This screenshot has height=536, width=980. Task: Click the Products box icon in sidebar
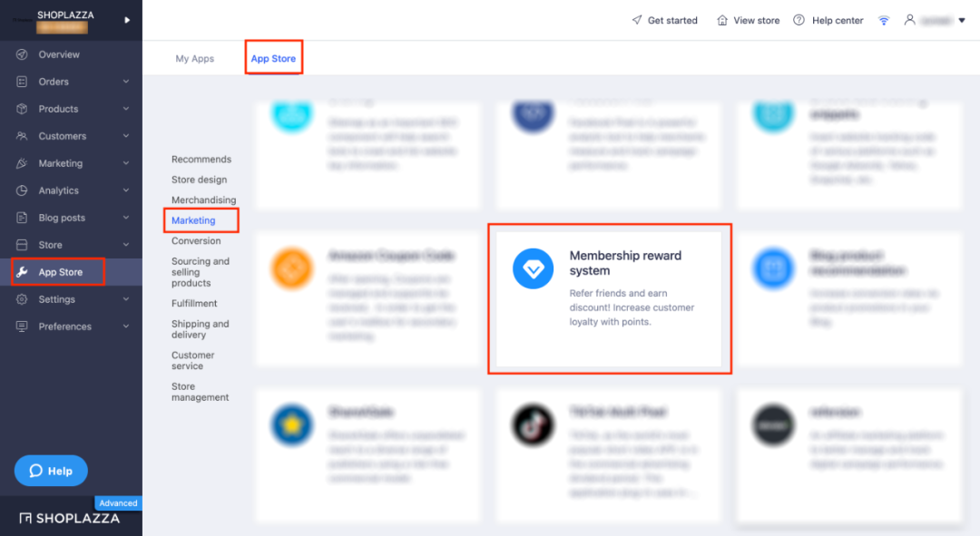coord(22,109)
